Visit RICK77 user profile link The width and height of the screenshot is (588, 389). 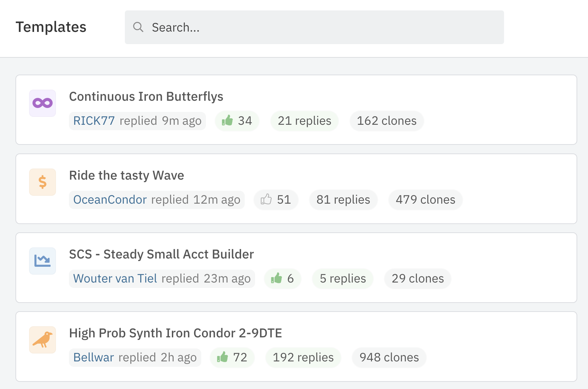pos(94,121)
